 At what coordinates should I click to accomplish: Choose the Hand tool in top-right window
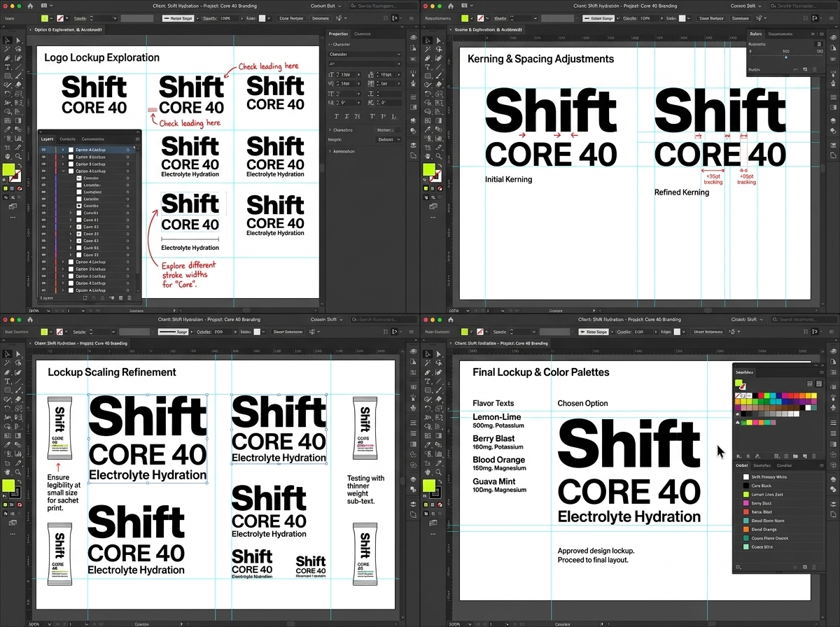click(427, 156)
